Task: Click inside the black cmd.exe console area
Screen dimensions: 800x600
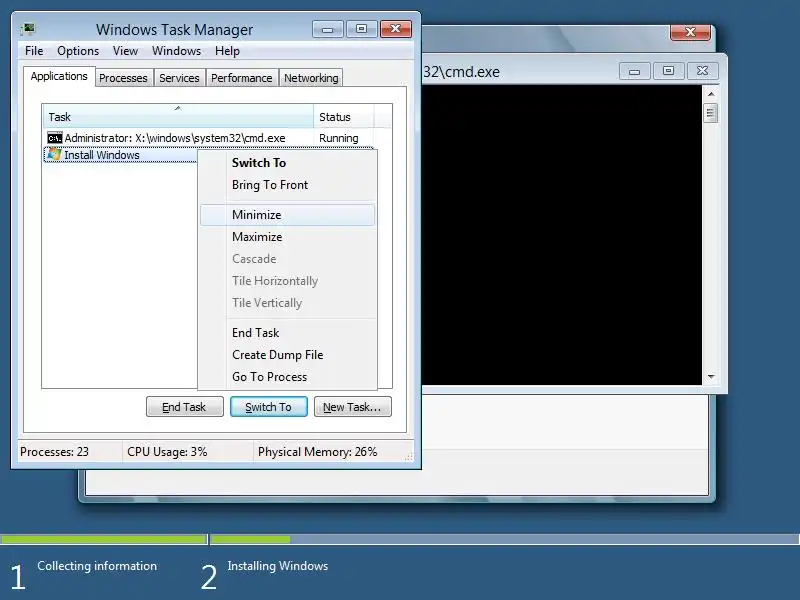Action: coord(561,235)
